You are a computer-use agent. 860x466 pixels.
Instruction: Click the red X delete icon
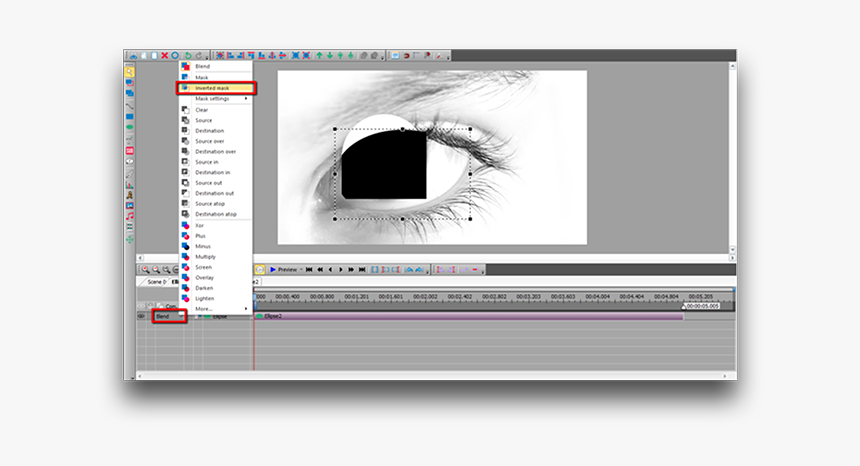[x=164, y=56]
